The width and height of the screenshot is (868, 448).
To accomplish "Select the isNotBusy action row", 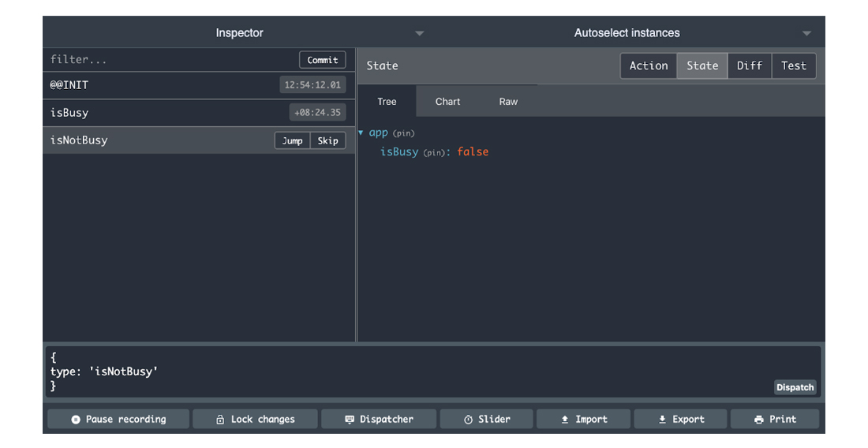I will coord(199,140).
